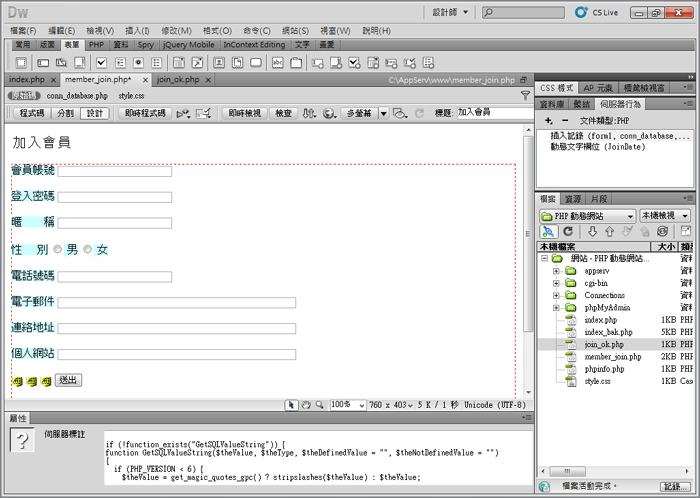Open the 檔案(F) menu
The height and width of the screenshot is (498, 700).
23,31
